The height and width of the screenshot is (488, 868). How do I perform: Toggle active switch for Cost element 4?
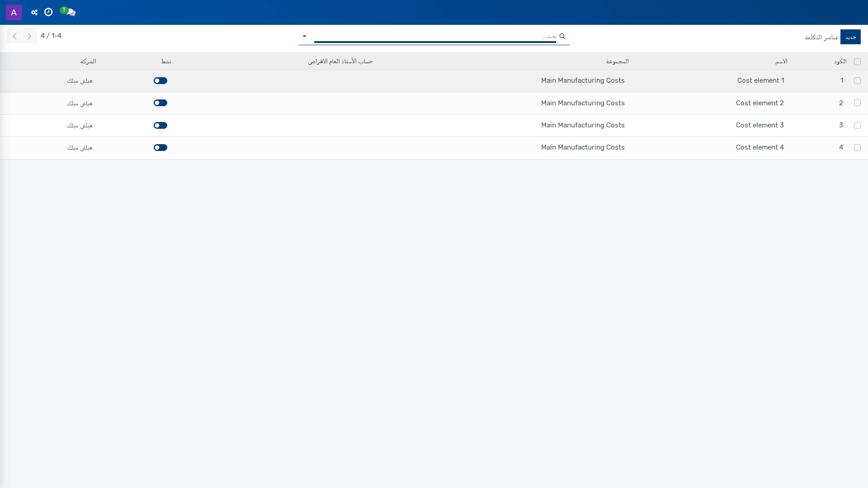[x=160, y=147]
